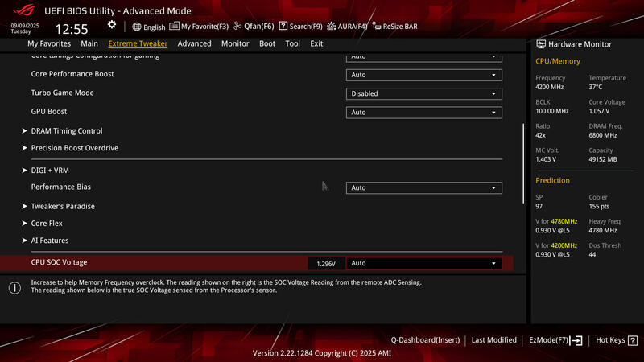Click Last Modified
Image resolution: width=644 pixels, height=362 pixels.
(x=493, y=340)
